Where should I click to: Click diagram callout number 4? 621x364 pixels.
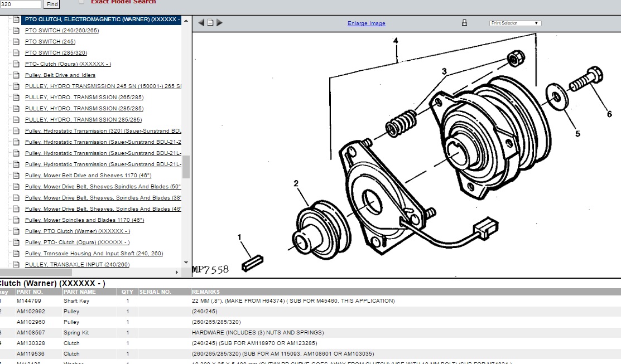click(x=395, y=41)
